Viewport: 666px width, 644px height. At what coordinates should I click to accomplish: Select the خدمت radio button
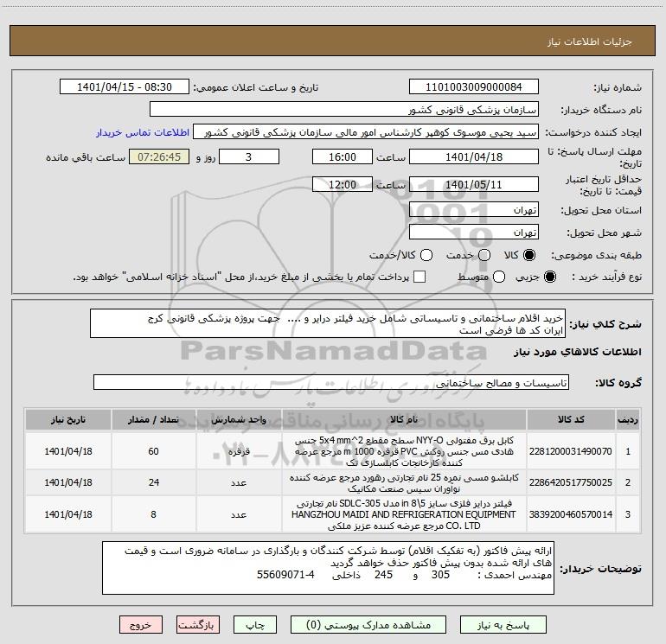[x=484, y=255]
